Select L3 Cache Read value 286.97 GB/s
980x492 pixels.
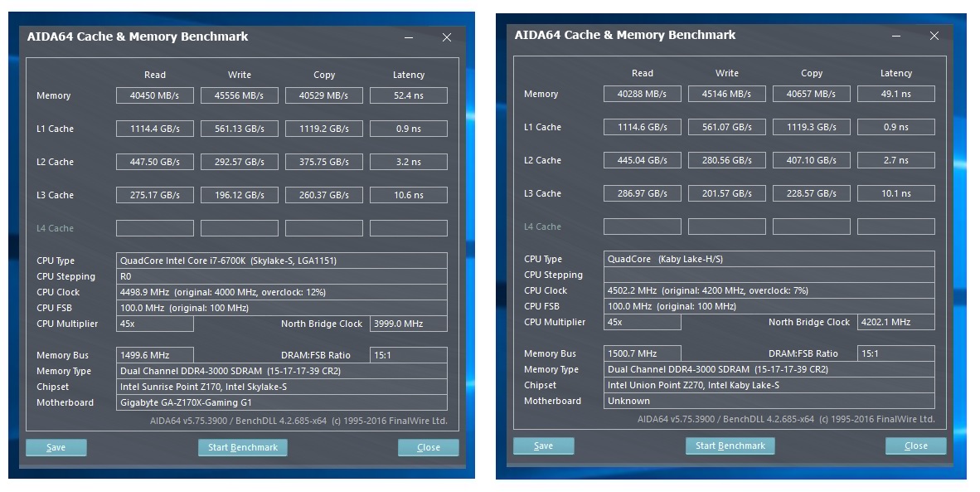point(643,193)
